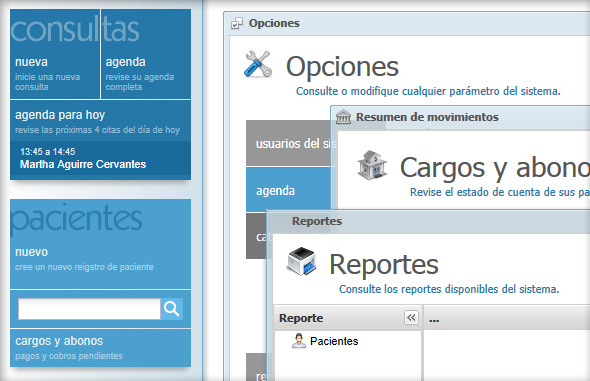Screen dimensions: 590x381
Task: Open cargos y abonos tile
Action: coord(100,348)
